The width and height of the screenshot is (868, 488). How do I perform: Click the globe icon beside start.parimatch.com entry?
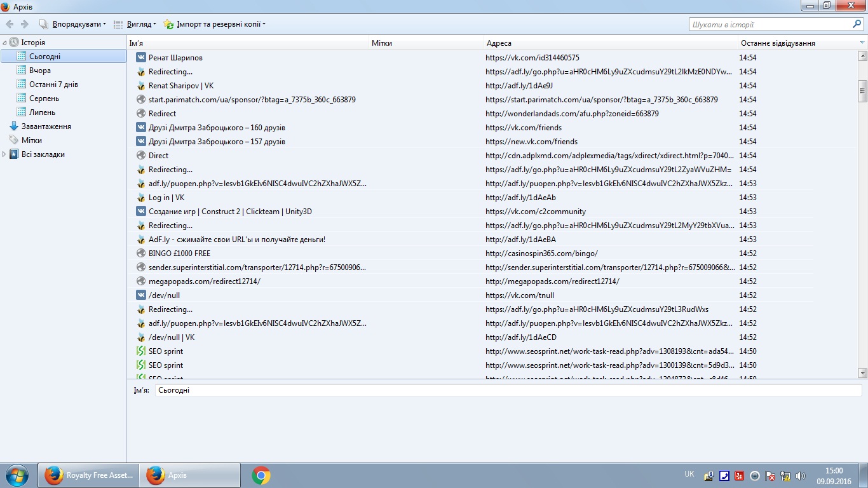pyautogui.click(x=141, y=99)
